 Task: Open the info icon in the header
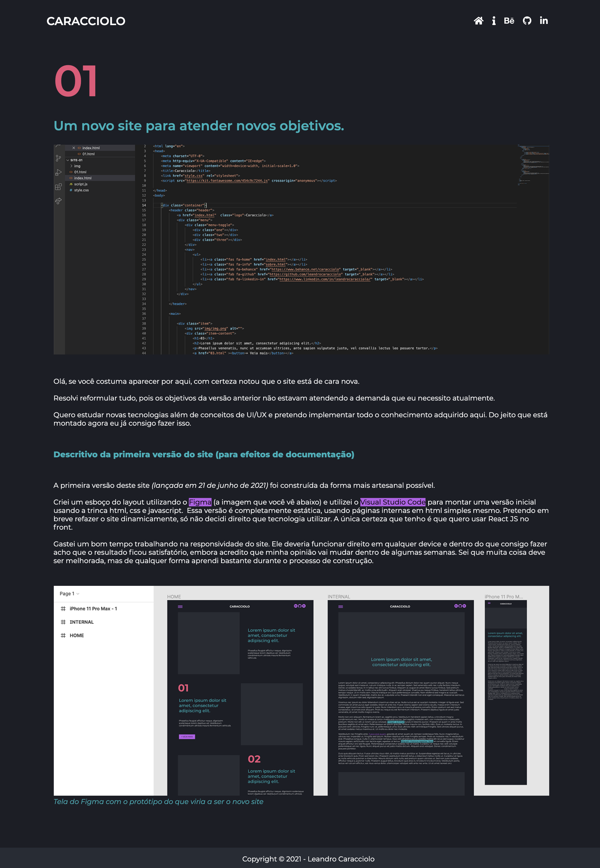(x=494, y=21)
